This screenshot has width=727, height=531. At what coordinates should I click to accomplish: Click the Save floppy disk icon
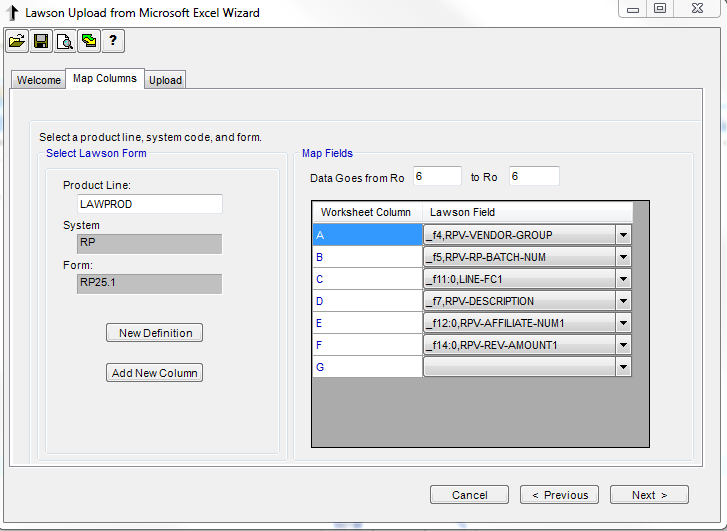coord(41,41)
